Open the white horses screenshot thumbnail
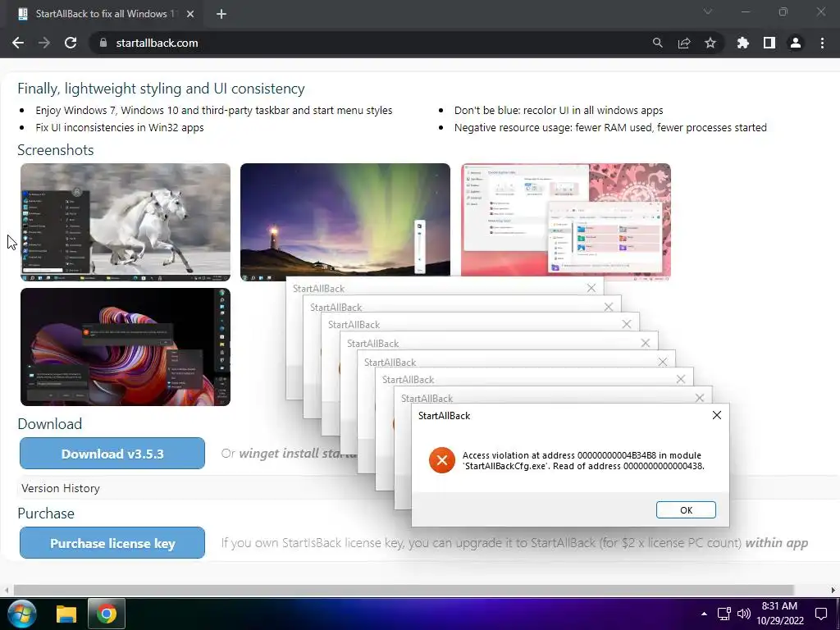This screenshot has height=630, width=840. click(x=126, y=222)
